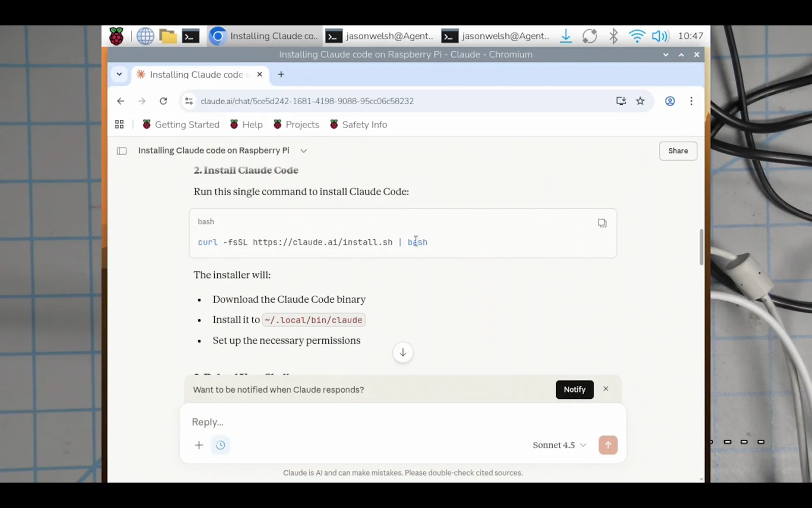Viewport: 812px width, 508px height.
Task: Bookmark this page with star
Action: 640,101
